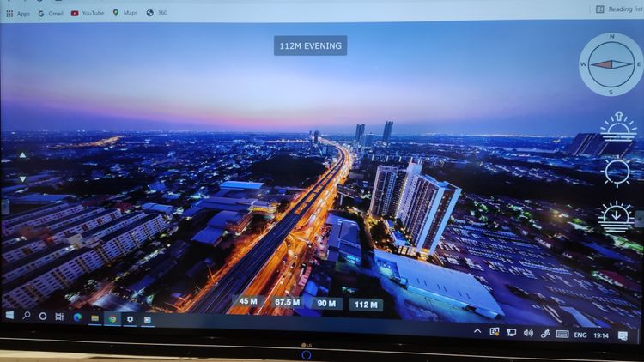Open the Apps bookmark shortcut
Screen dimensions: 644x362
click(18, 14)
